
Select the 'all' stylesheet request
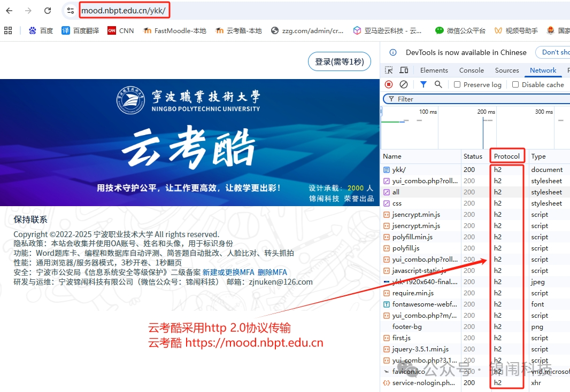coord(475,192)
